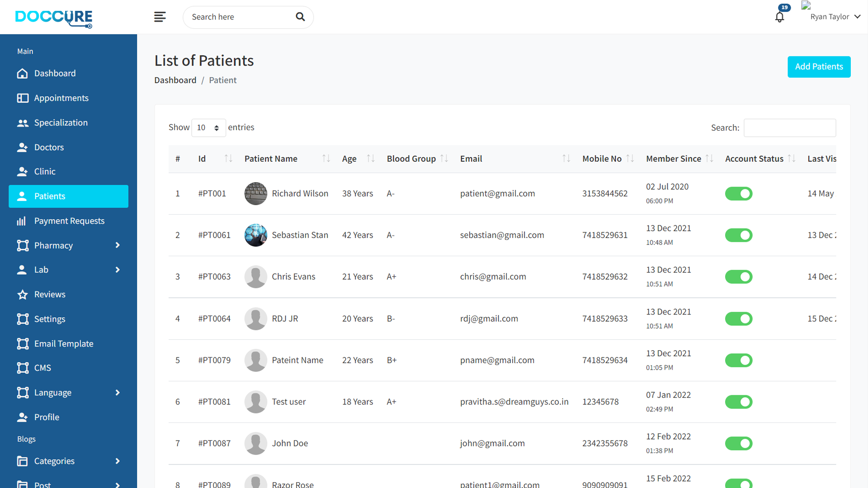Click Richard Wilson avatar thumbnail
This screenshot has height=488, width=868.
pos(255,193)
